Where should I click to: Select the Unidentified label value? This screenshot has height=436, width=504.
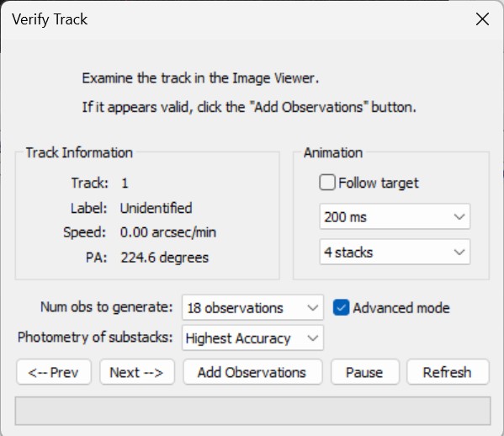[157, 208]
